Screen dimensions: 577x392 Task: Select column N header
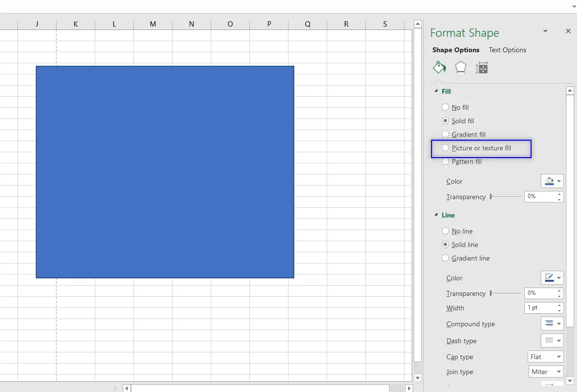pyautogui.click(x=191, y=24)
